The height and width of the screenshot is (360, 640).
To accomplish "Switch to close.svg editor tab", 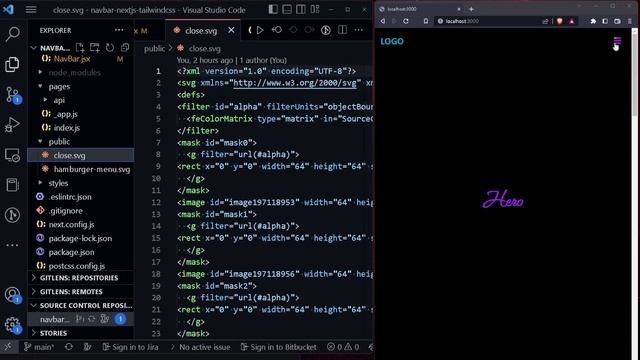I will point(201,30).
